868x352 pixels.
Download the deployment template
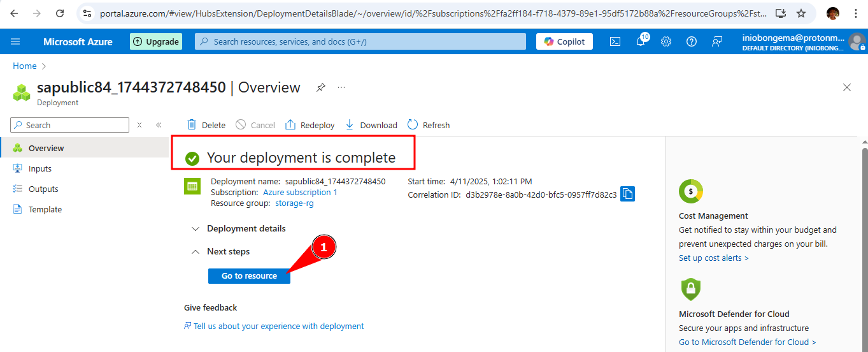pos(371,125)
